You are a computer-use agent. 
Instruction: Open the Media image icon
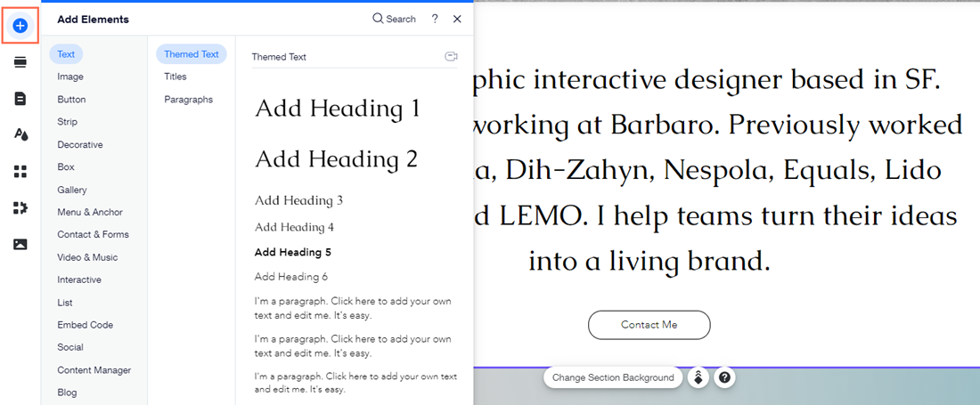pyautogui.click(x=20, y=244)
